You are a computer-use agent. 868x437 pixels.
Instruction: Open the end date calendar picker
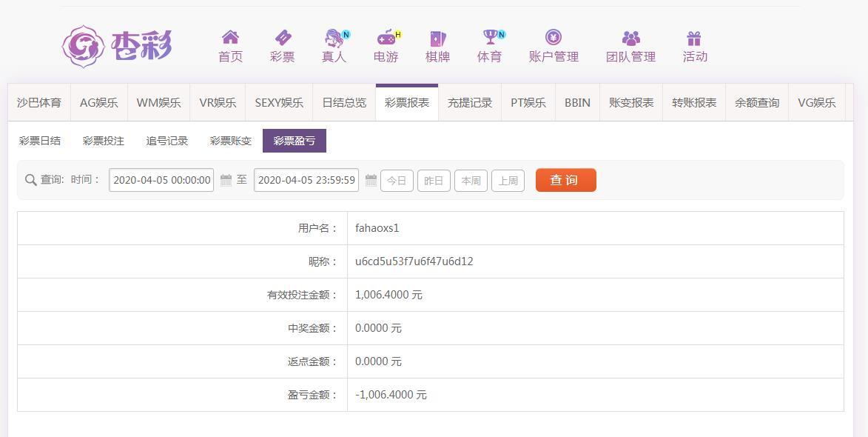click(371, 180)
